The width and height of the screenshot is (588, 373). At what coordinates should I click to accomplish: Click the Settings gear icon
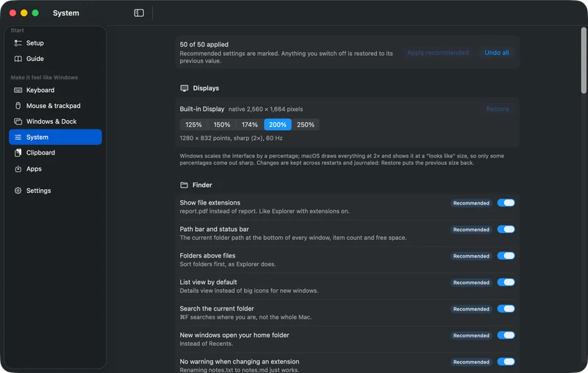[18, 191]
